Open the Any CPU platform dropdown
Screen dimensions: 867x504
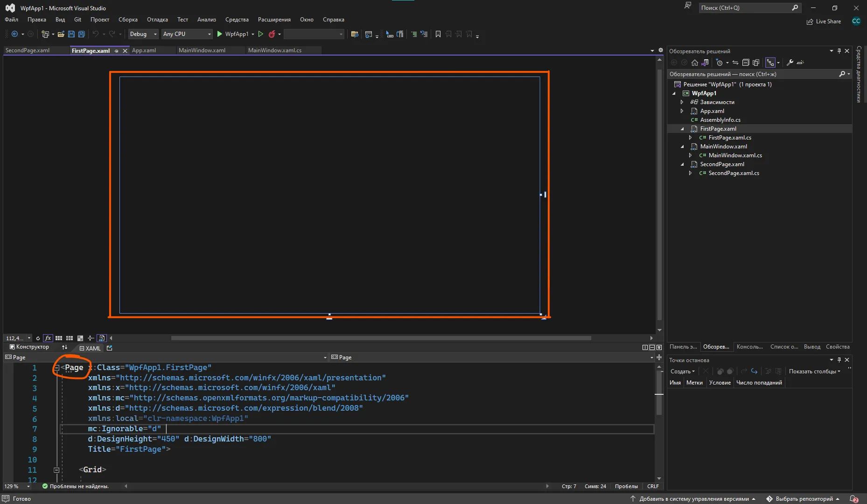pyautogui.click(x=187, y=34)
